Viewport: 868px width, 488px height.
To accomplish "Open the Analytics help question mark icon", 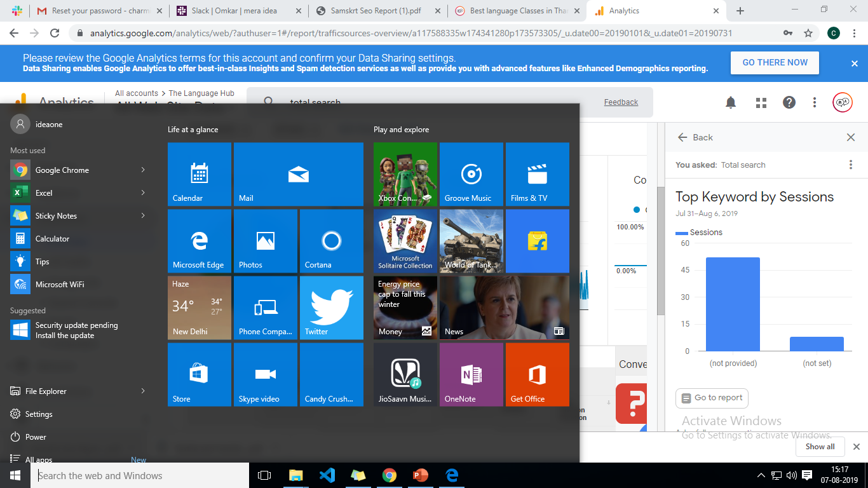I will coord(789,102).
